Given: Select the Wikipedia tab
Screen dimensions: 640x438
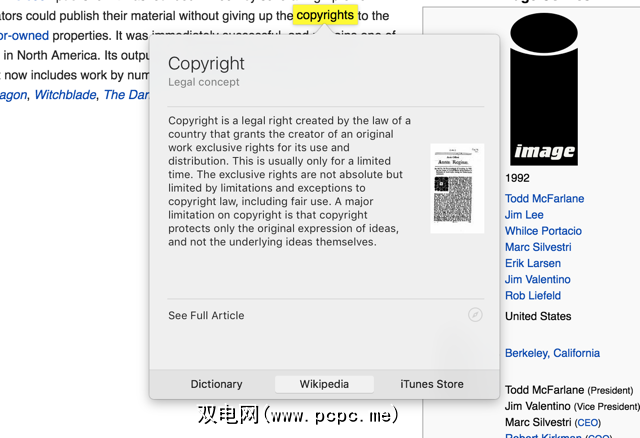Looking at the screenshot, I should click(x=324, y=384).
